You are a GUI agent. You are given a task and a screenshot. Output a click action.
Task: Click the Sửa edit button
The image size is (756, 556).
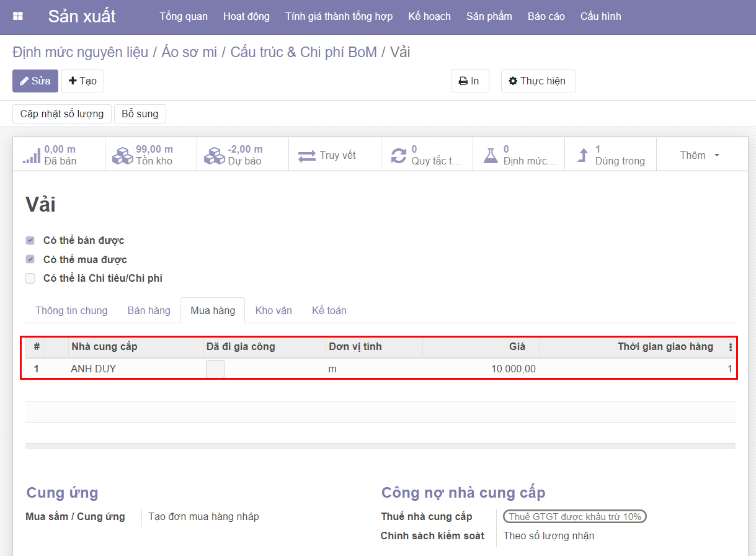pos(35,81)
